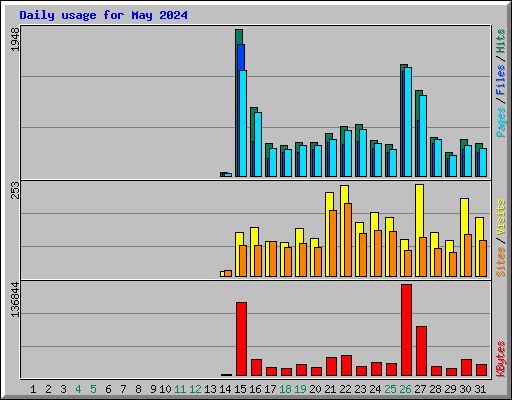This screenshot has height=400, width=512.
Task: Click day label 22 on the axis
Action: pos(345,389)
